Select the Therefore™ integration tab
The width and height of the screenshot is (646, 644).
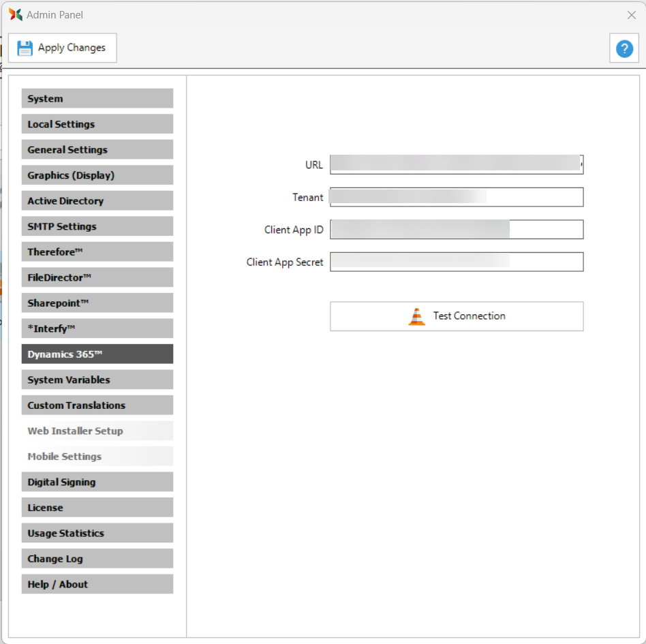point(97,252)
